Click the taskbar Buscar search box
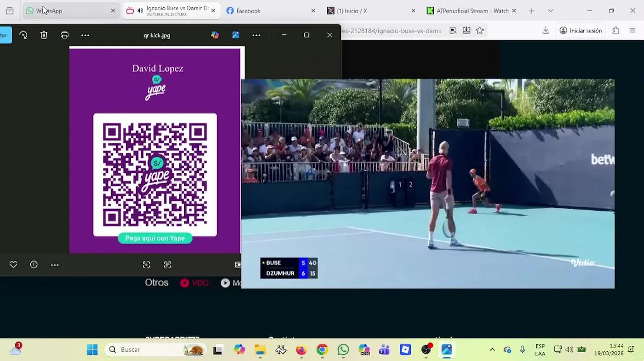This screenshot has width=644, height=361. coord(155,350)
